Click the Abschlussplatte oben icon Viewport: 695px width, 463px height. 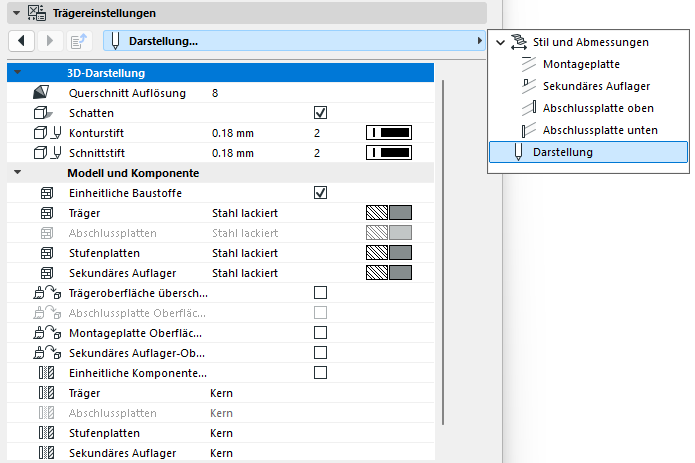click(x=529, y=108)
